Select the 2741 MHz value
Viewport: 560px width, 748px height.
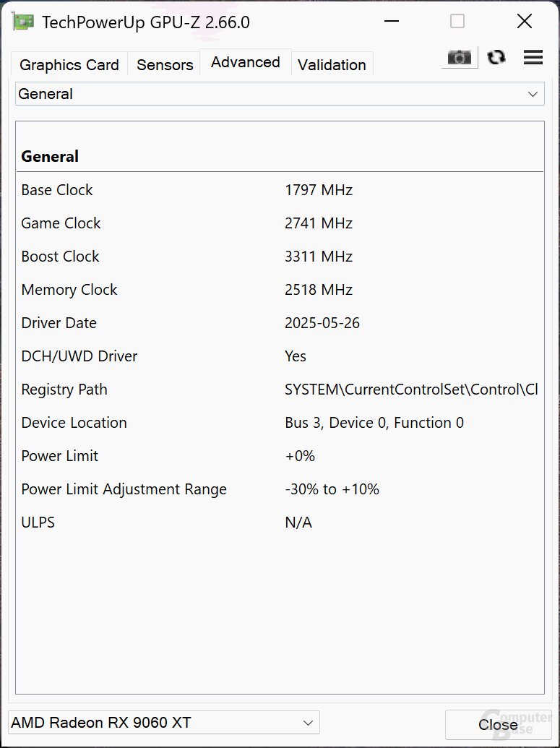319,223
